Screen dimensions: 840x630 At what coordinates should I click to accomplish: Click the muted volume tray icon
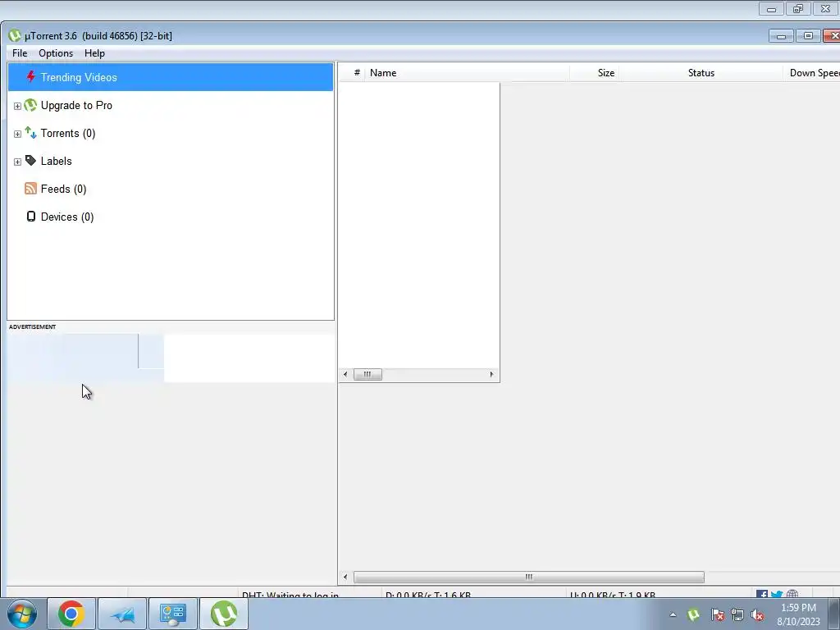(x=757, y=614)
